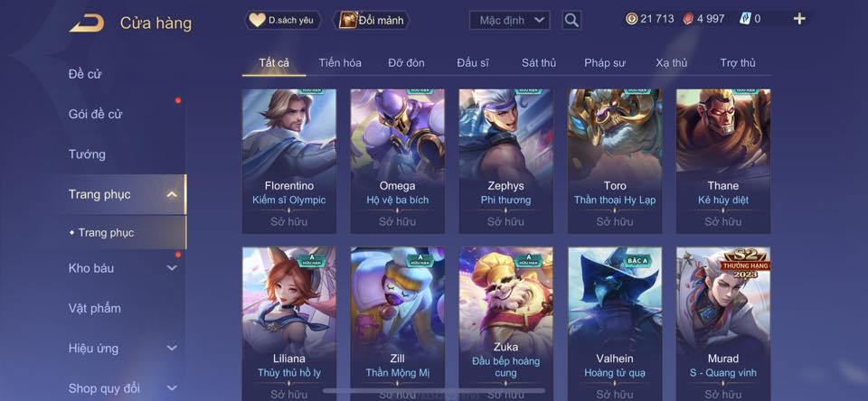The height and width of the screenshot is (401, 868).
Task: Click the plus icon to add currency
Action: [799, 19]
